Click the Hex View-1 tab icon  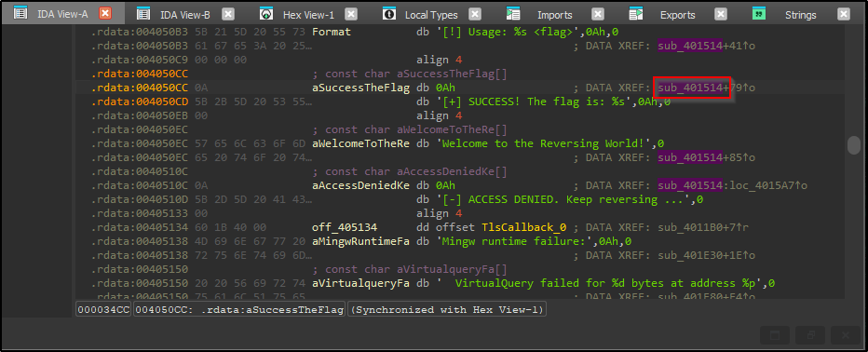click(266, 14)
